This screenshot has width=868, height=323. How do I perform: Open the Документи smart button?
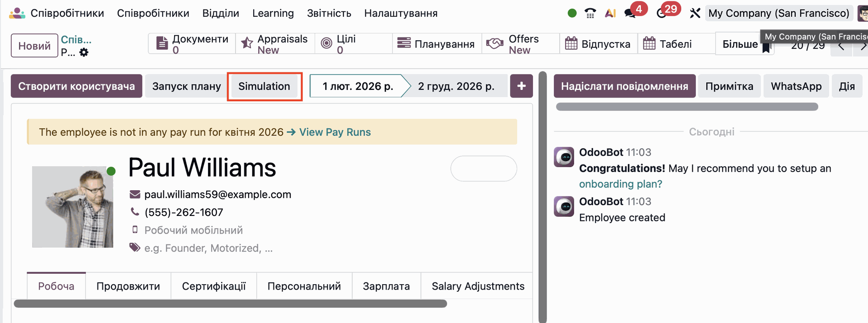coord(192,44)
